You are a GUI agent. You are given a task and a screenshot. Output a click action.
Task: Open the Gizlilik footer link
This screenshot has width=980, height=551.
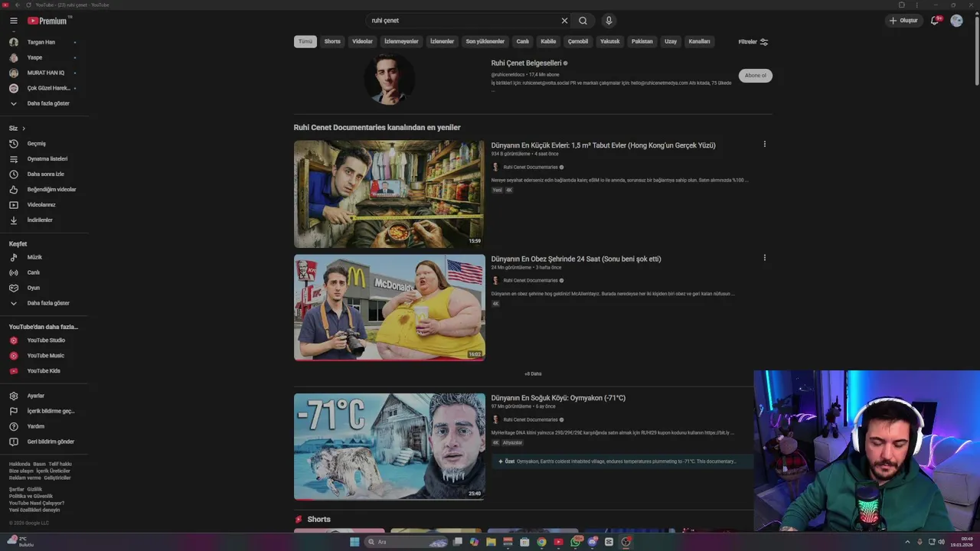(x=34, y=489)
